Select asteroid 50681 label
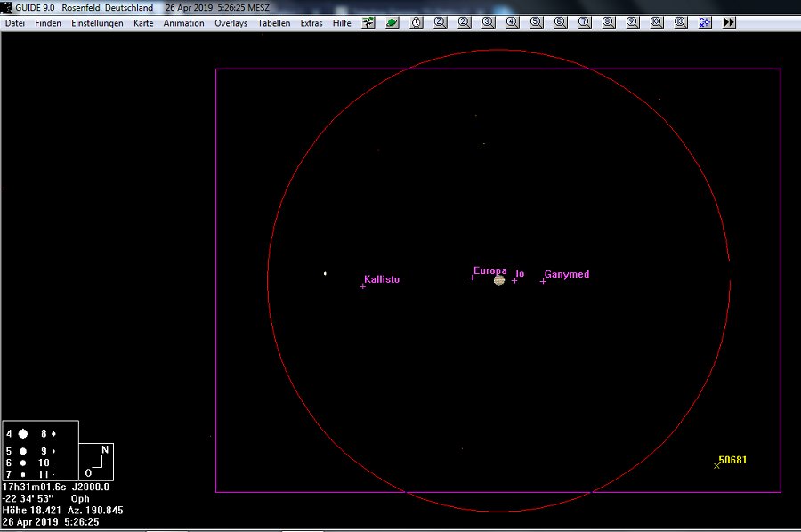The width and height of the screenshot is (801, 532). (732, 460)
